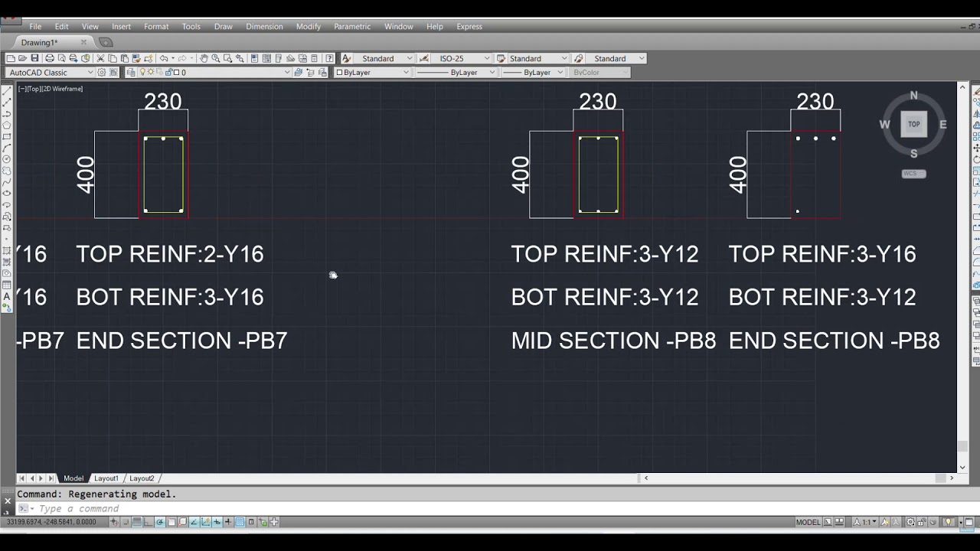Click the Open file icon
This screenshot has height=551, width=980.
tap(23, 58)
